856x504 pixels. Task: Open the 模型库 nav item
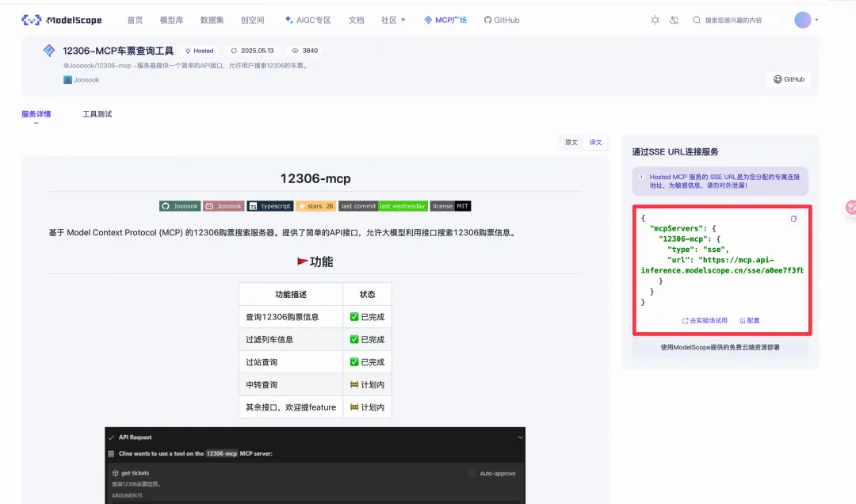[171, 20]
